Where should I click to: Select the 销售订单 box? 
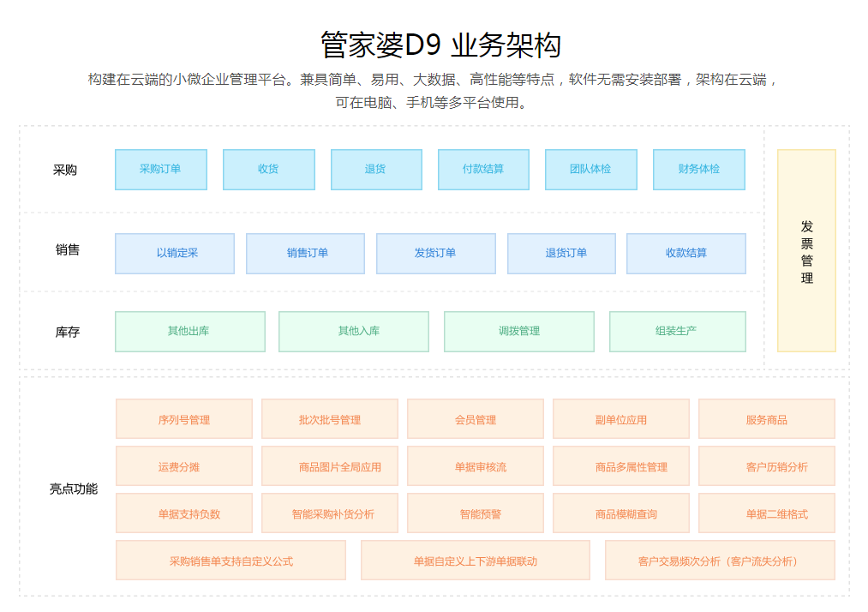pyautogui.click(x=306, y=254)
